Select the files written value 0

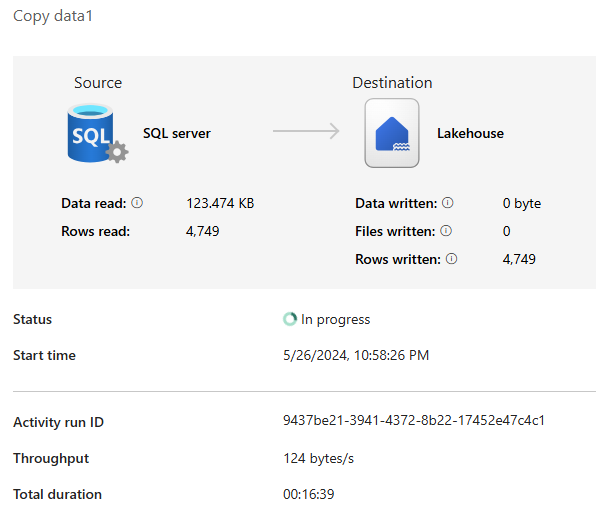point(507,231)
